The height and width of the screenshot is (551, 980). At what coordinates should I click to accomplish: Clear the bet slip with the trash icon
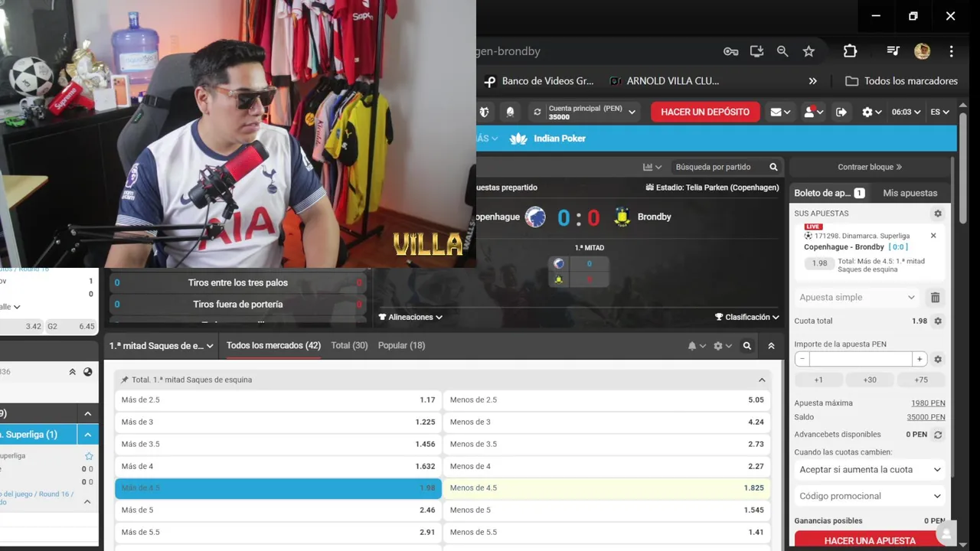(x=935, y=298)
